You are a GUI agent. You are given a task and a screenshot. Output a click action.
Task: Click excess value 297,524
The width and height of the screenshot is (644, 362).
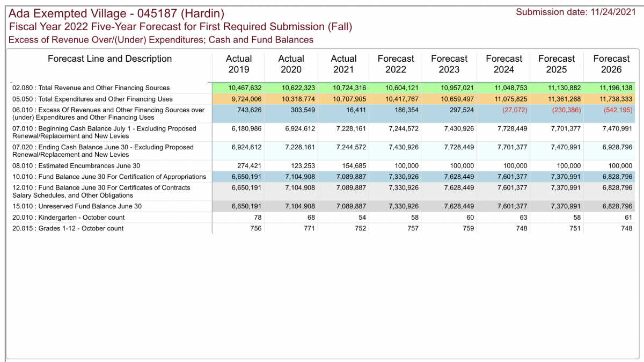[x=462, y=110]
